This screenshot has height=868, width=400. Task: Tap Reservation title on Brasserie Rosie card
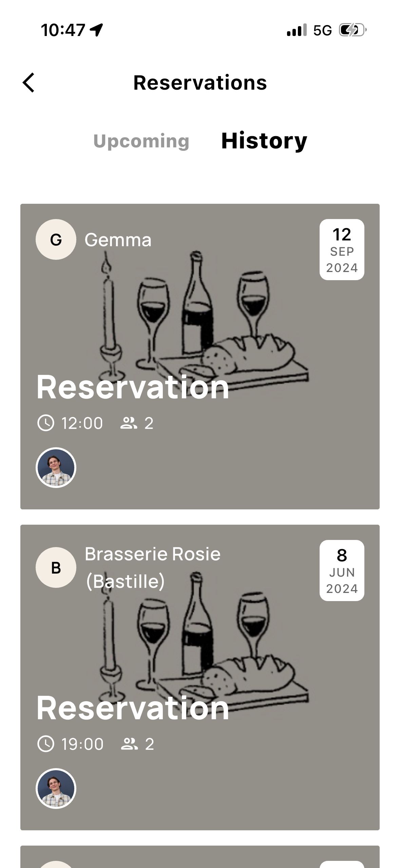coord(133,708)
